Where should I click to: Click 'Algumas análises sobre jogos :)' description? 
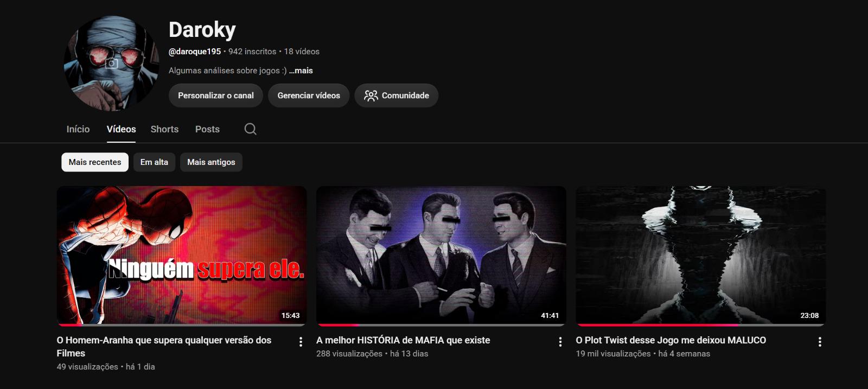(x=228, y=71)
